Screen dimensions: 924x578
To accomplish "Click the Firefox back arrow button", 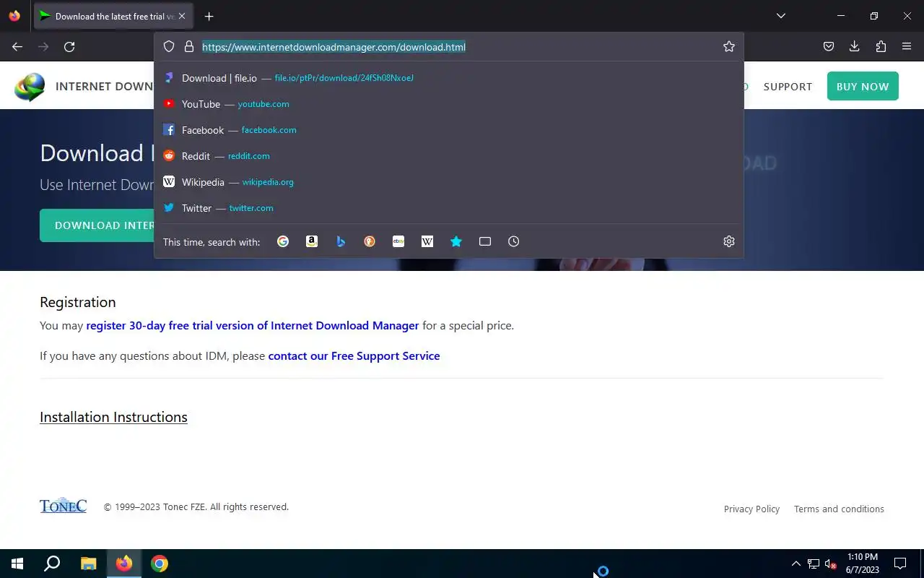I will pos(17,47).
